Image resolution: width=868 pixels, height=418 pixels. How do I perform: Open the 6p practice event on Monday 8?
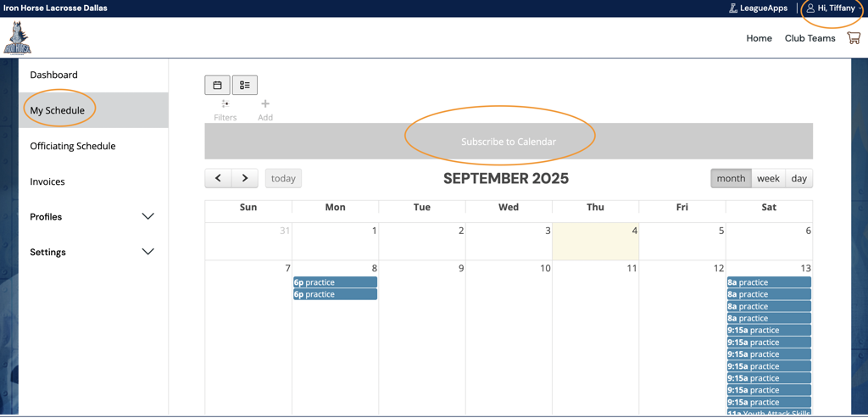pos(335,282)
